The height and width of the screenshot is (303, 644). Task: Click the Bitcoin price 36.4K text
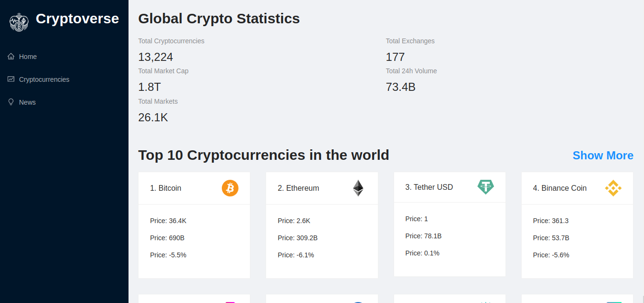(168, 221)
